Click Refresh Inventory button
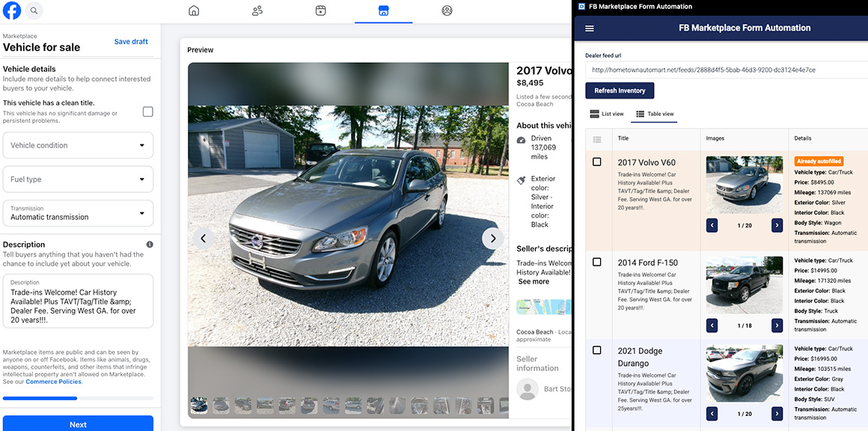 pos(620,91)
